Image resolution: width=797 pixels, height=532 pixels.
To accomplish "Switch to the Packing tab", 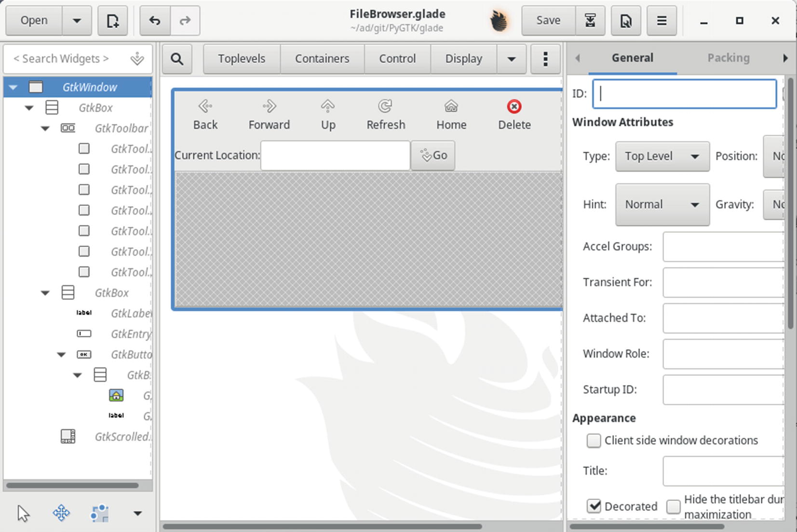I will coord(728,58).
